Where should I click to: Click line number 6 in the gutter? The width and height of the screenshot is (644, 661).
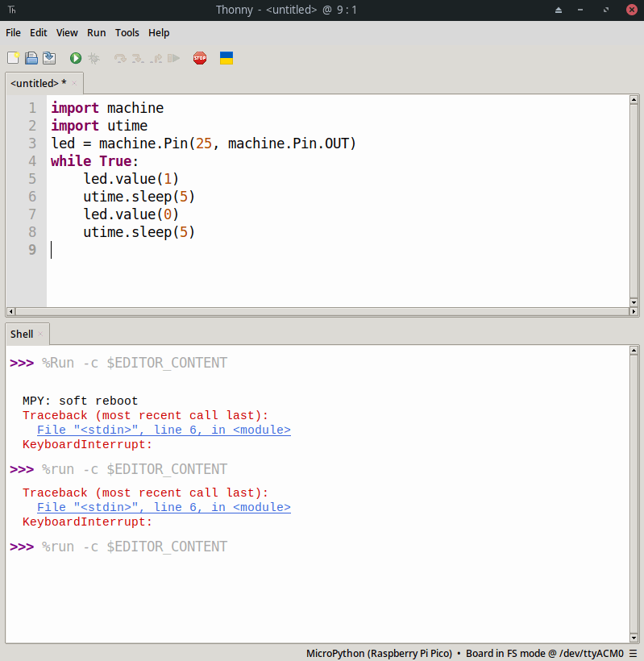(32, 197)
